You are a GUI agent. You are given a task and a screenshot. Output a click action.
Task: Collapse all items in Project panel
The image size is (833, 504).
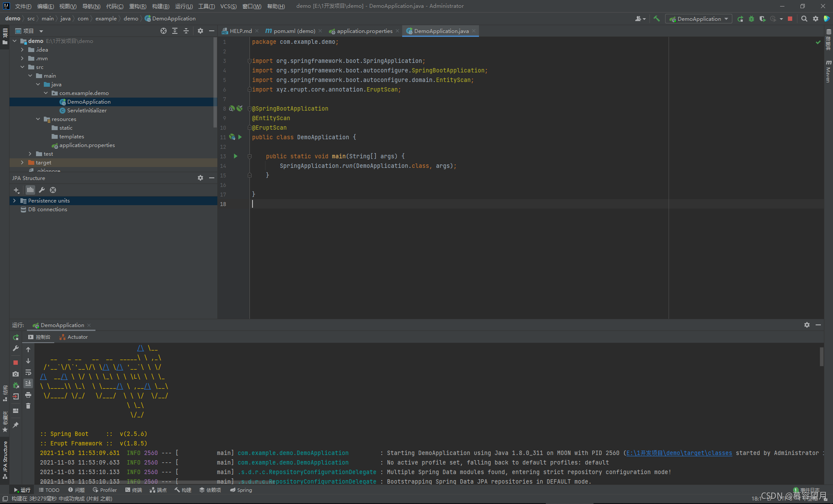186,31
